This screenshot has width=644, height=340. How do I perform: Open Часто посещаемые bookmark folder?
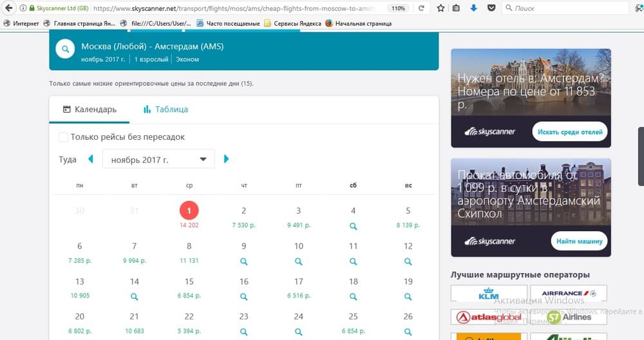click(x=229, y=23)
